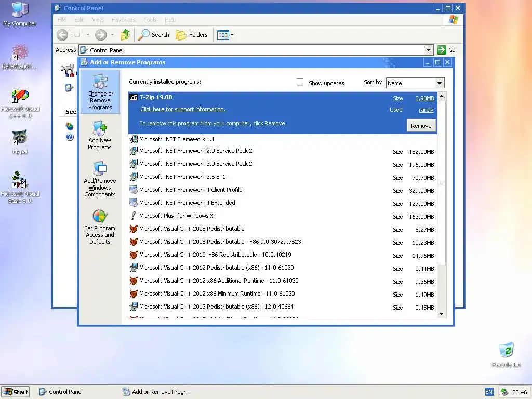Click the Search toolbar button
This screenshot has height=399, width=532.
tap(154, 35)
